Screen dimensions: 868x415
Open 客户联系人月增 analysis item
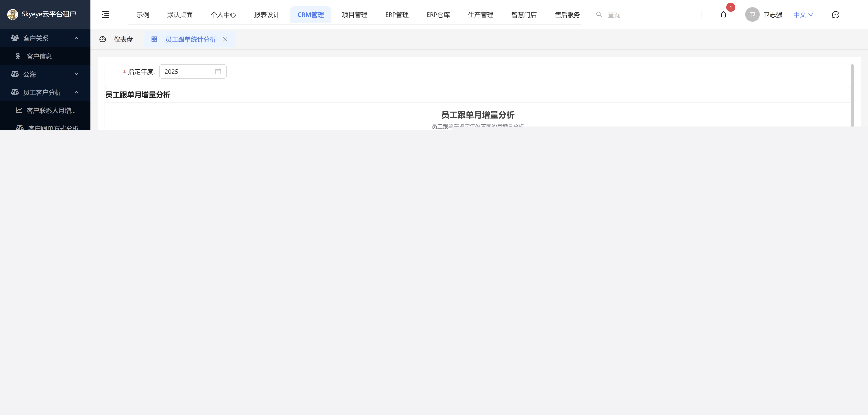click(51, 110)
